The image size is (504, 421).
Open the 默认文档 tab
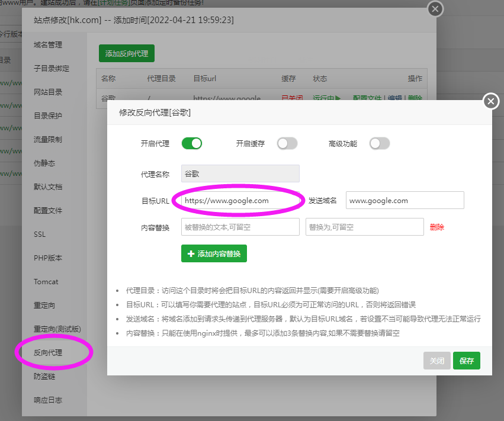[48, 187]
